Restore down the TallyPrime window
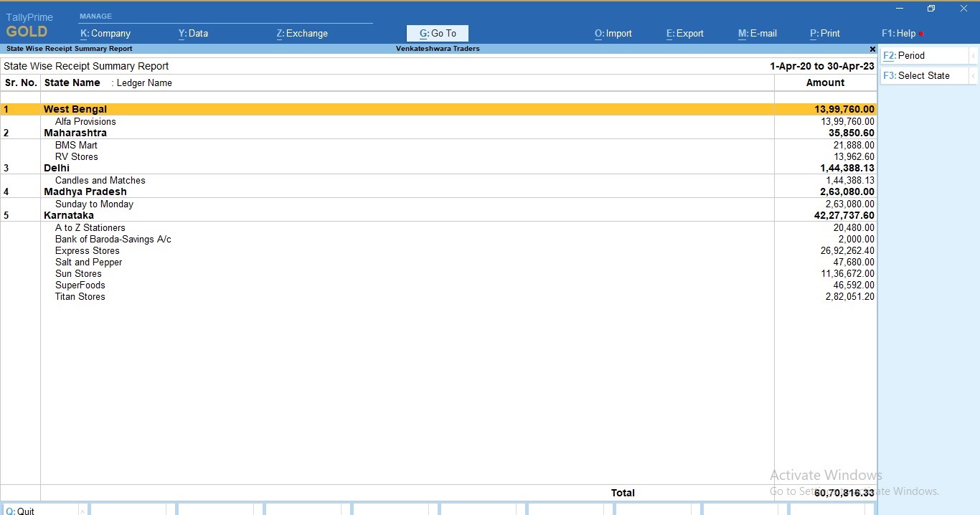Image resolution: width=980 pixels, height=515 pixels. point(931,9)
